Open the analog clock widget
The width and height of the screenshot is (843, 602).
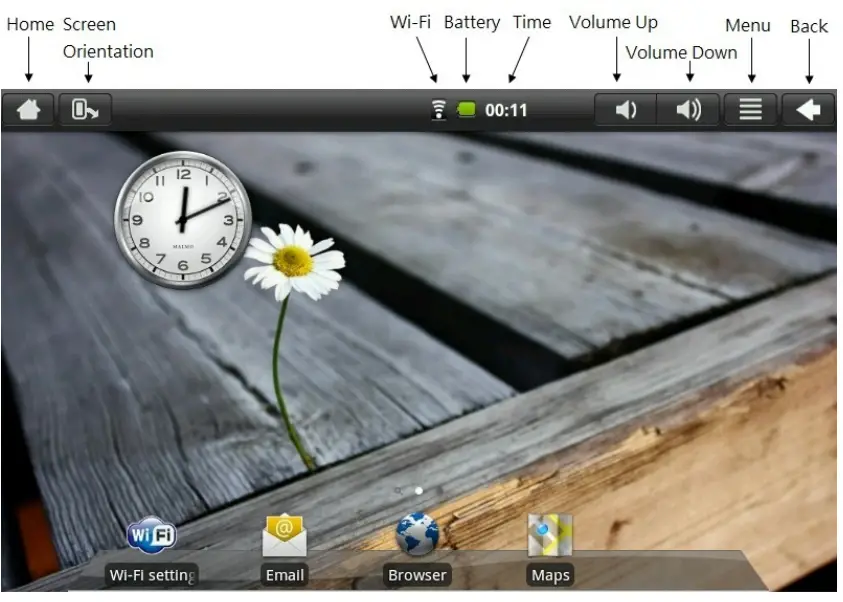[183, 219]
